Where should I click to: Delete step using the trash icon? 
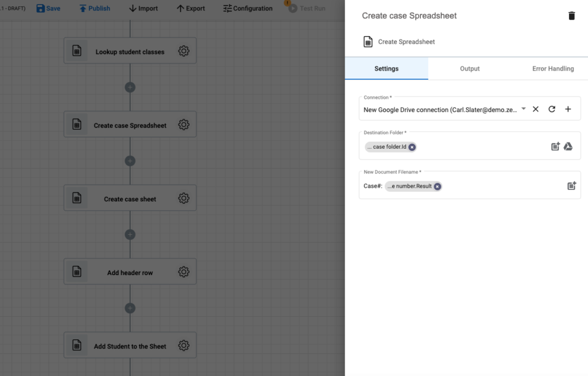tap(571, 15)
